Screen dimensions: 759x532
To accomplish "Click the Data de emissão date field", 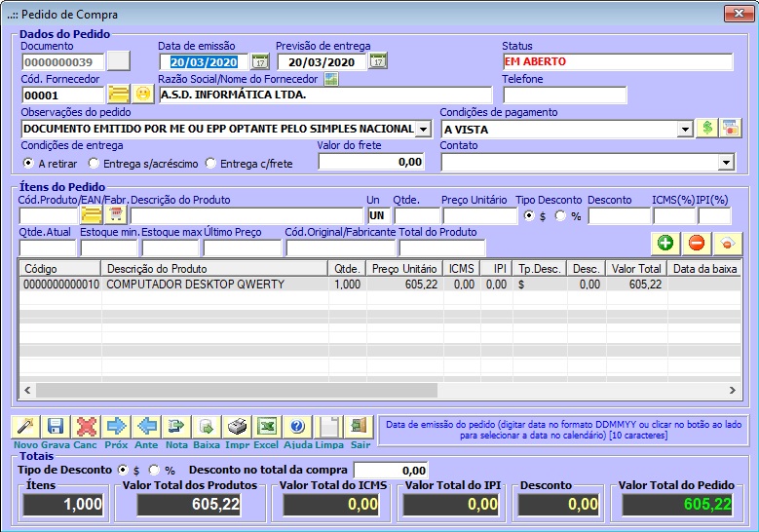I will pos(204,62).
